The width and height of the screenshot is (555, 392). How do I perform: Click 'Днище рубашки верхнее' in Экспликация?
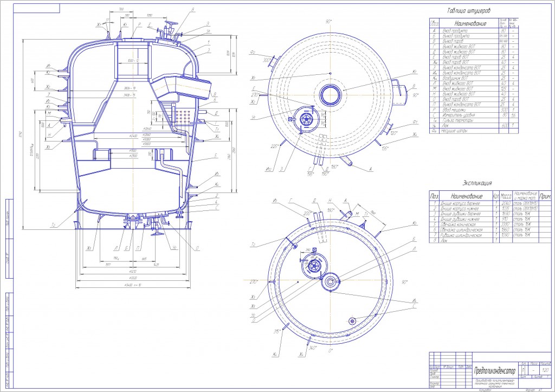[x=461, y=214]
